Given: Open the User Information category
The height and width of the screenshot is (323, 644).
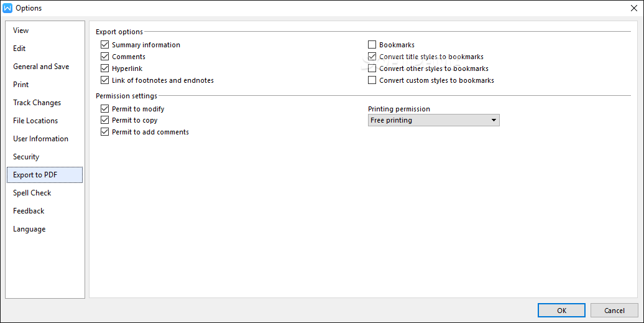Looking at the screenshot, I should [44, 139].
